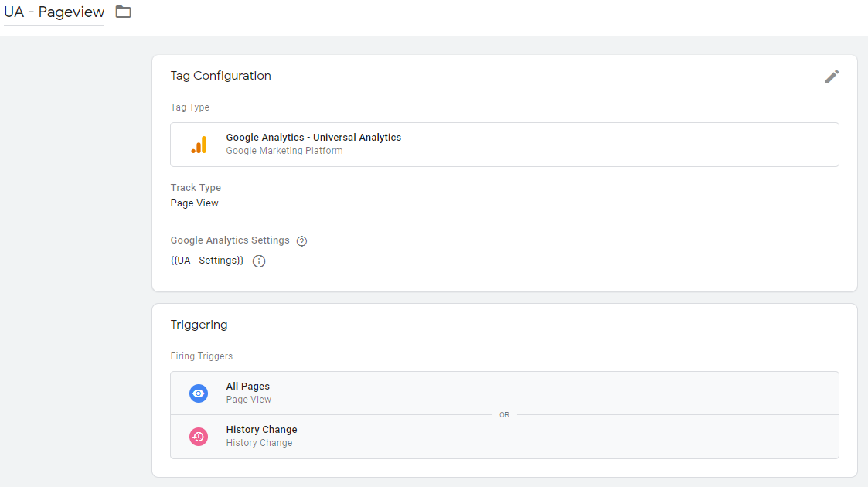The height and width of the screenshot is (487, 868).
Task: Click the {{UA - Settings}} variable text
Action: 207,260
